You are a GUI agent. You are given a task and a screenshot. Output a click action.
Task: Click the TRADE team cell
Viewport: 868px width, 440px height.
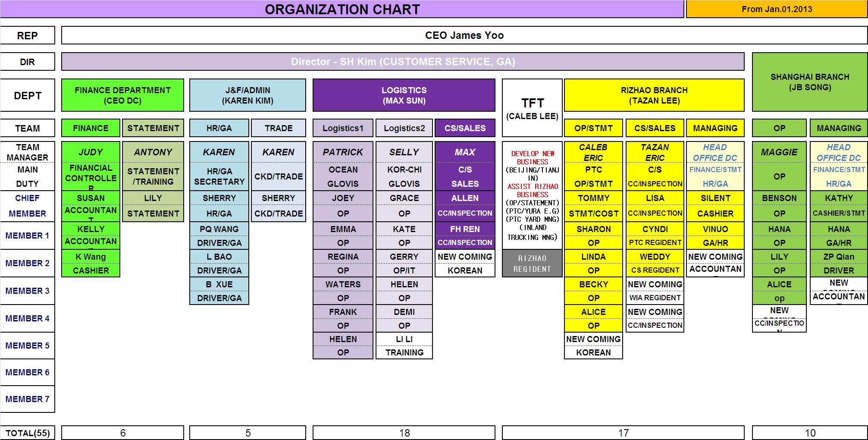pos(279,128)
